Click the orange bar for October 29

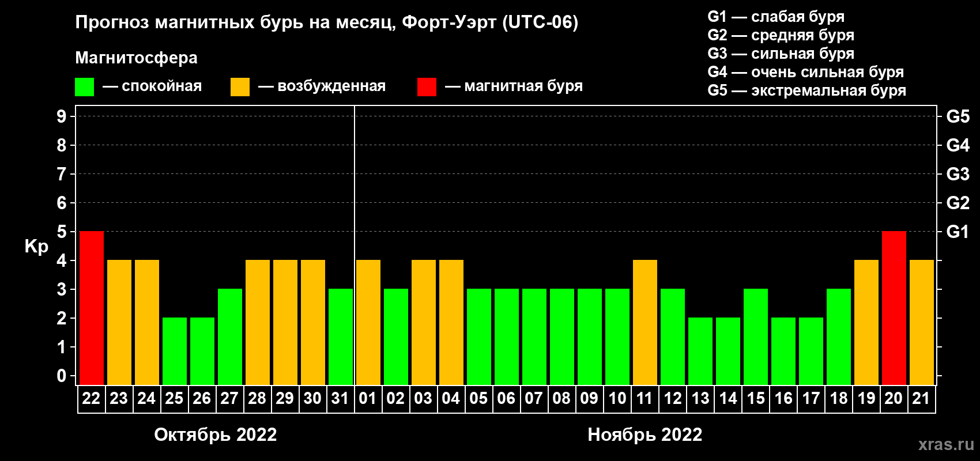coord(285,323)
